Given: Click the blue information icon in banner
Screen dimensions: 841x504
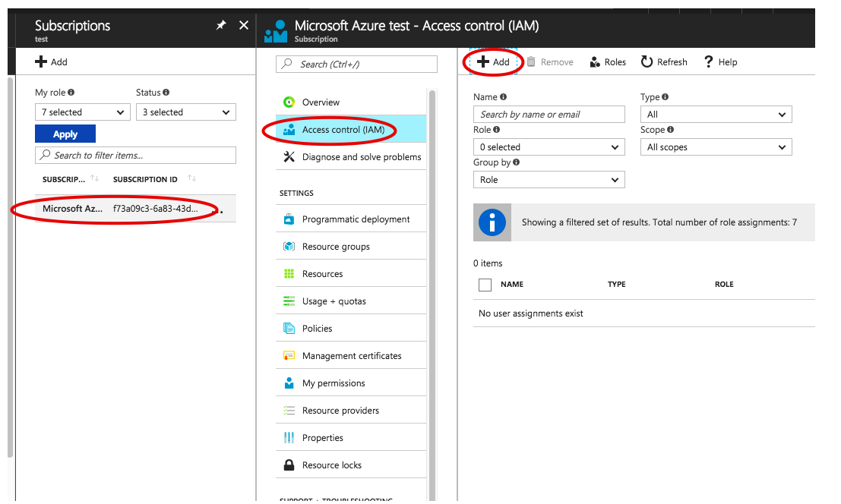Looking at the screenshot, I should [x=492, y=222].
